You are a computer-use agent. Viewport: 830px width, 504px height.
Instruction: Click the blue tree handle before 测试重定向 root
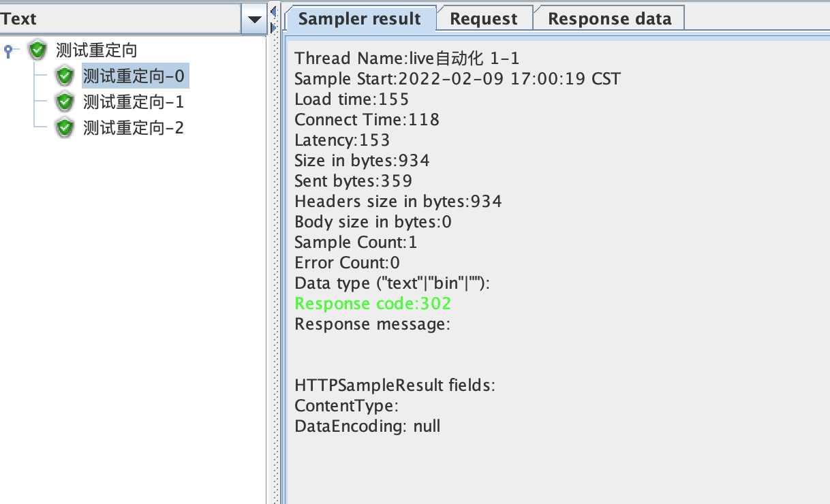pos(8,50)
